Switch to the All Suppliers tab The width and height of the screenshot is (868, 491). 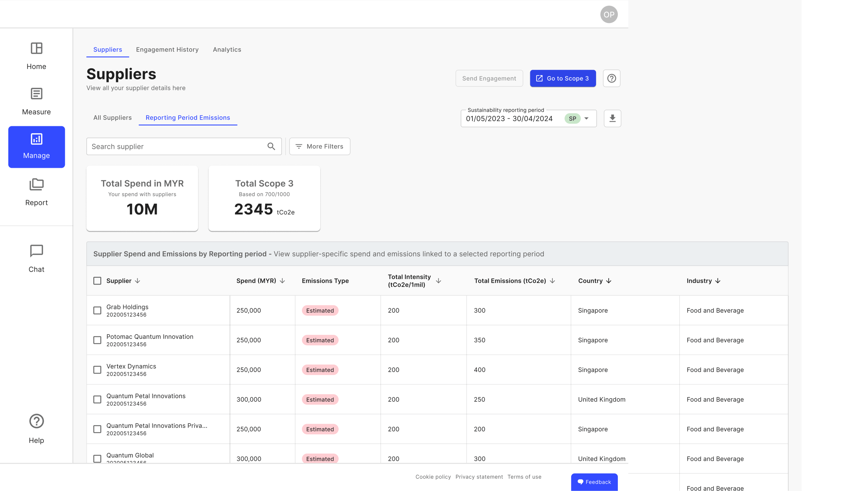pyautogui.click(x=112, y=118)
